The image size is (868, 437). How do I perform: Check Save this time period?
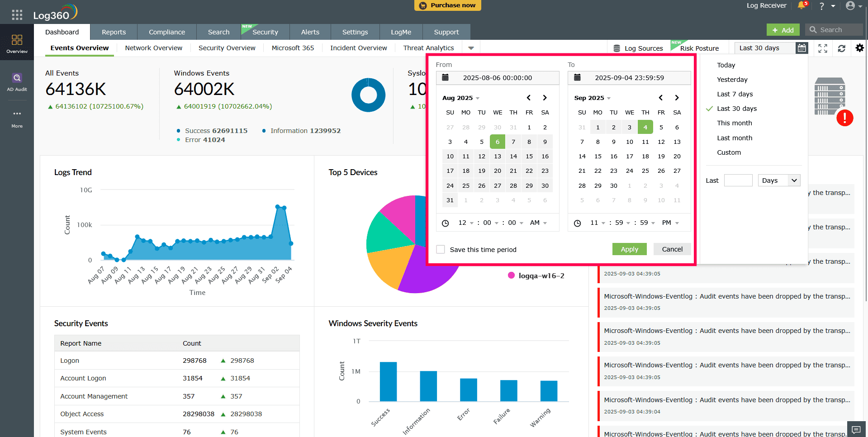pyautogui.click(x=440, y=249)
